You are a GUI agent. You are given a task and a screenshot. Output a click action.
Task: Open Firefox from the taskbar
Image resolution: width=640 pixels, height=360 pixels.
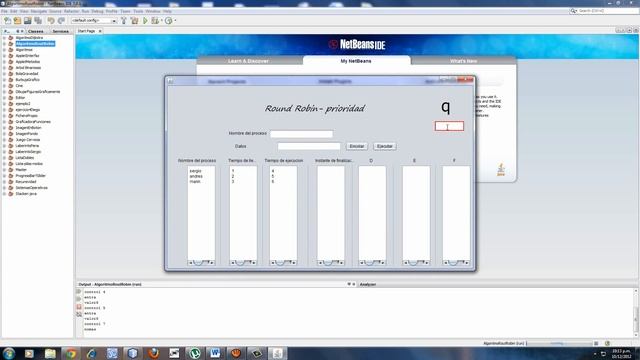(153, 353)
